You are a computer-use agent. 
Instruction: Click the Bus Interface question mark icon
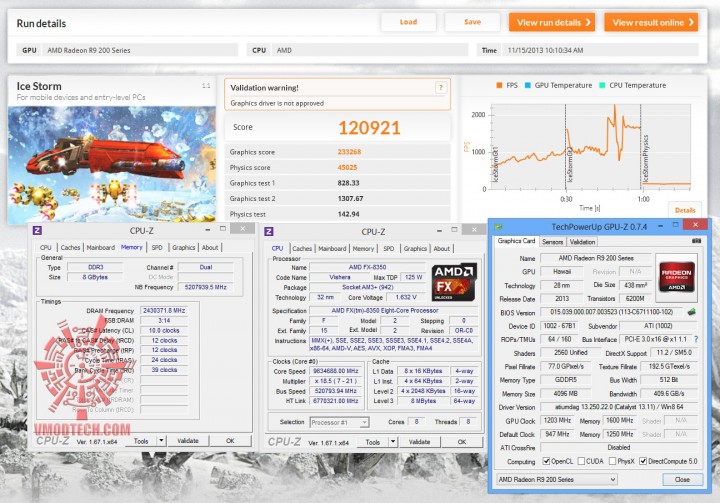pyautogui.click(x=696, y=339)
